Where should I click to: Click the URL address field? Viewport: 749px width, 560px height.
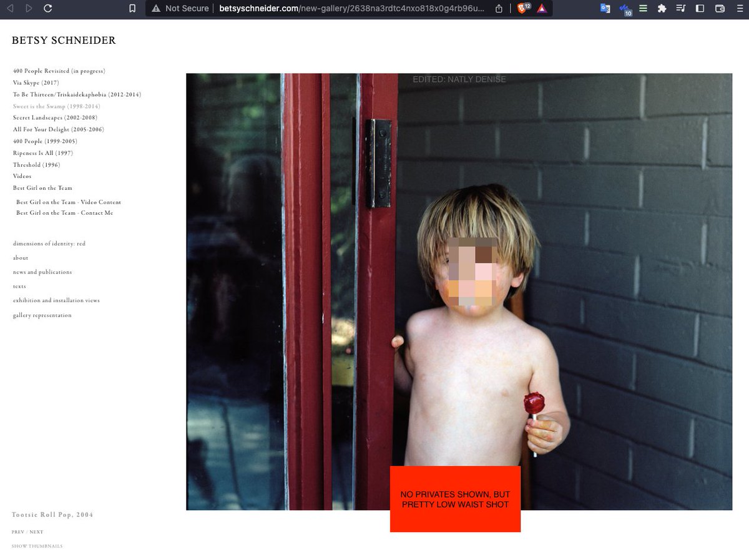click(350, 9)
